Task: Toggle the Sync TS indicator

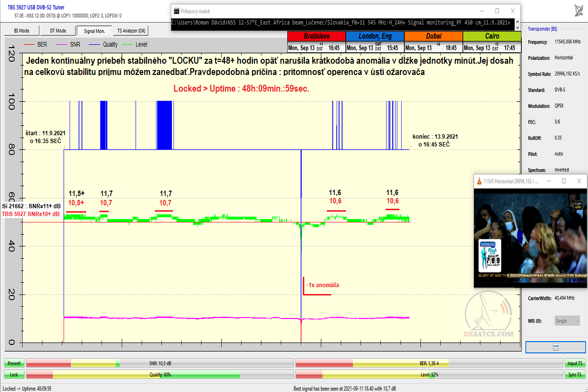Action: click(574, 374)
